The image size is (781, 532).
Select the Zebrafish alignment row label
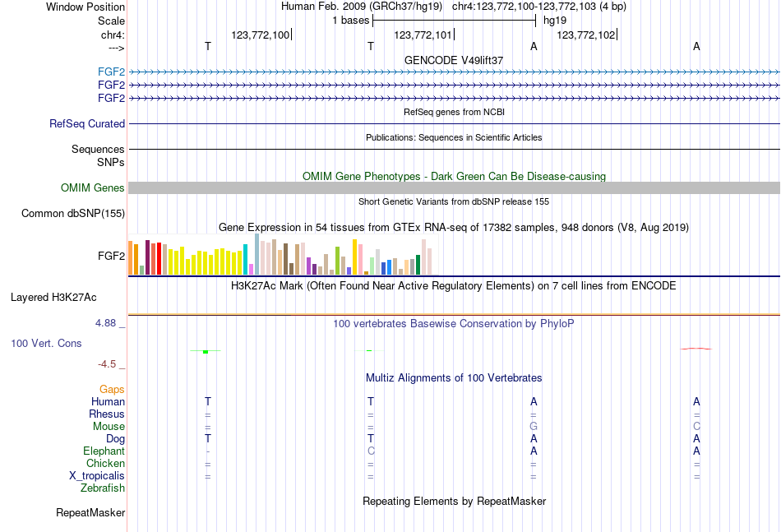tap(103, 488)
